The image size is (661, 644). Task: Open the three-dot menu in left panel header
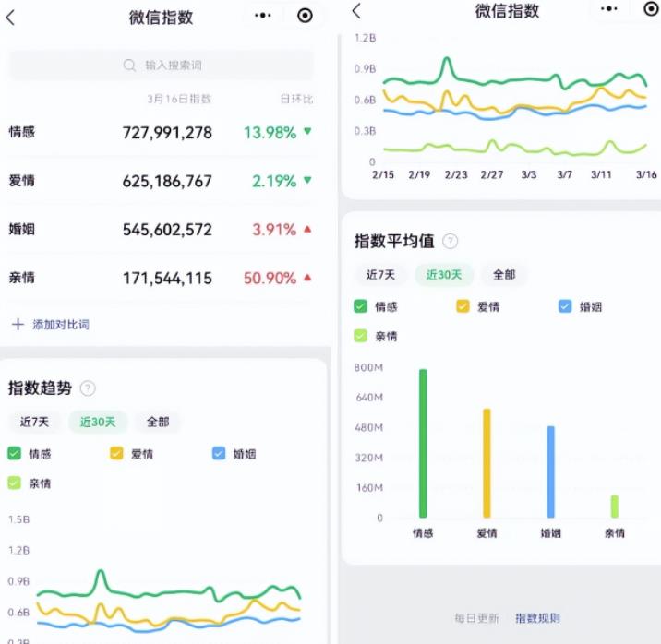point(263,16)
